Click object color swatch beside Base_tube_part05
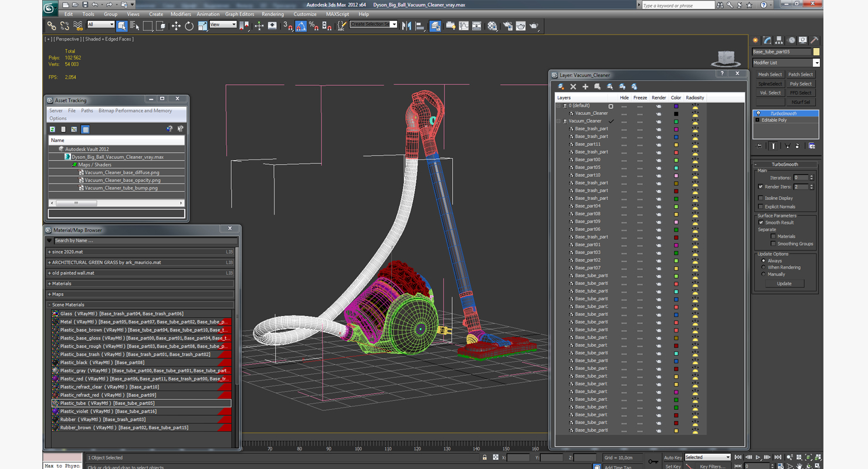Viewport: 868px width, 469px height. click(816, 52)
